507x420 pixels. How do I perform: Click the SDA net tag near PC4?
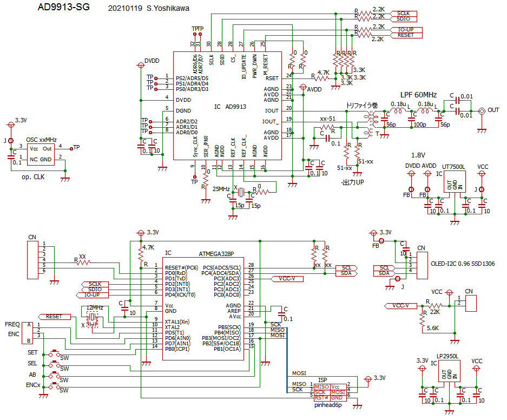(346, 273)
